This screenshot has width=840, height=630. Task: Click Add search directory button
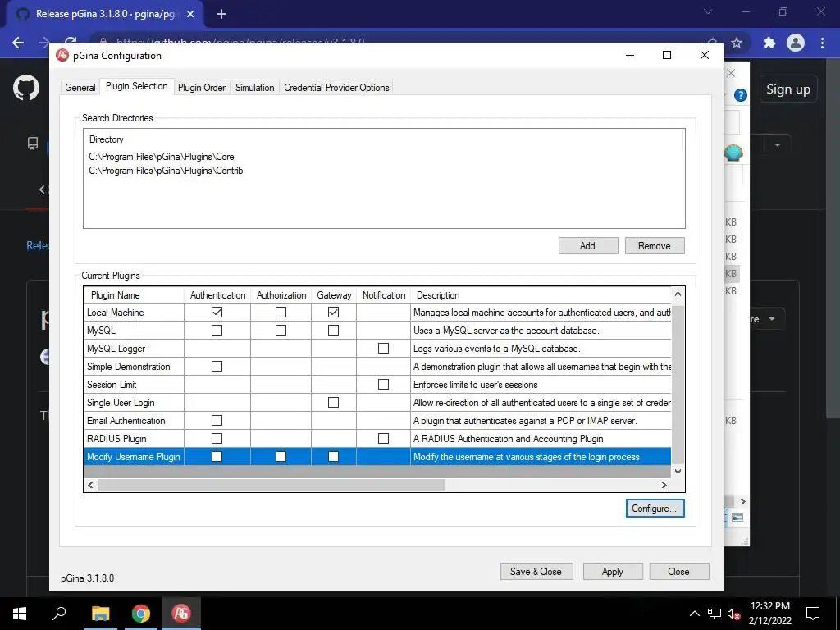click(587, 246)
